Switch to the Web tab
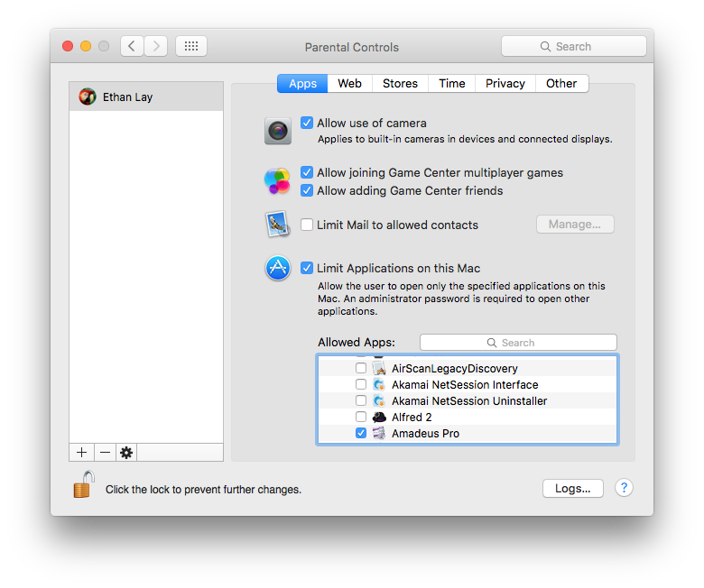Screen dimensions: 704x588 349,84
